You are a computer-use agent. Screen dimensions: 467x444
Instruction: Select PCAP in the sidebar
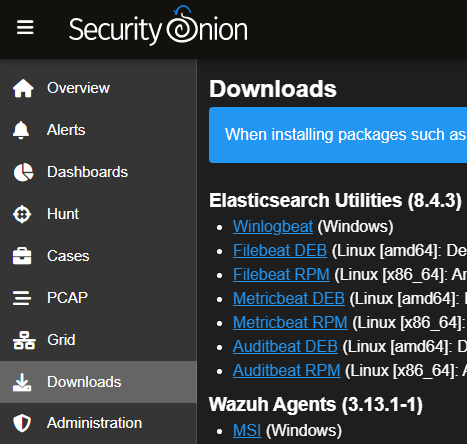[x=98, y=298]
